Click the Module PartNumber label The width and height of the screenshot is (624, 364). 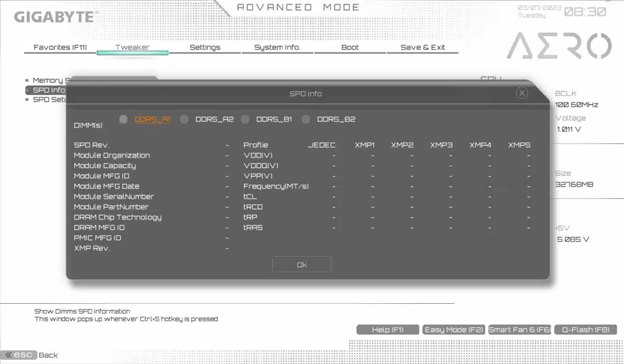coord(111,207)
